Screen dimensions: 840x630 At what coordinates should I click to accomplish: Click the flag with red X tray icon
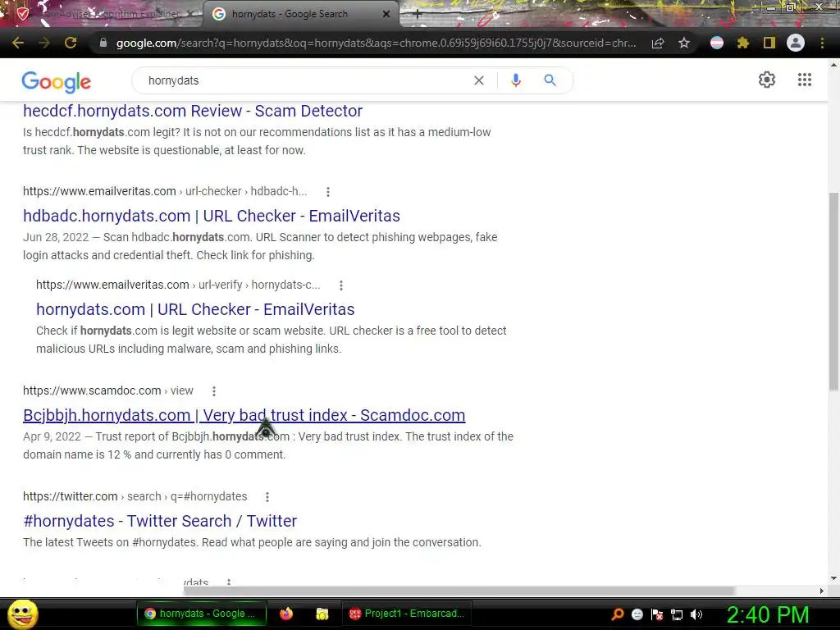click(657, 614)
